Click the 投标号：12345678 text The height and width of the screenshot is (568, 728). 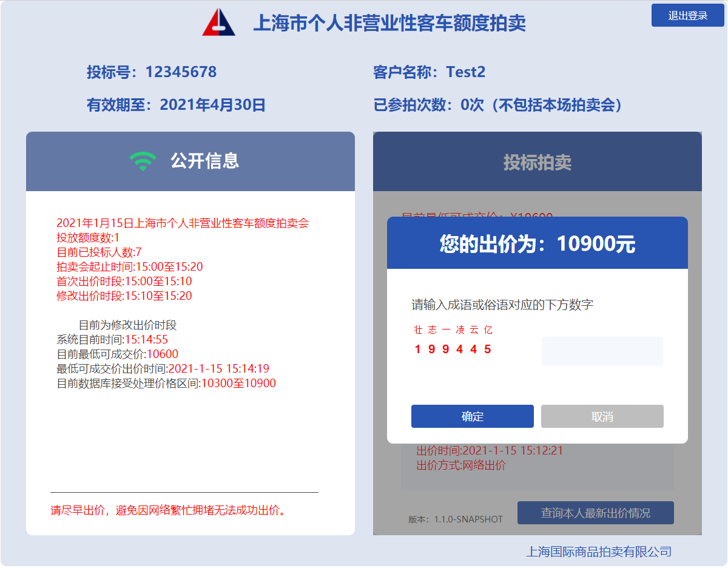[x=152, y=72]
